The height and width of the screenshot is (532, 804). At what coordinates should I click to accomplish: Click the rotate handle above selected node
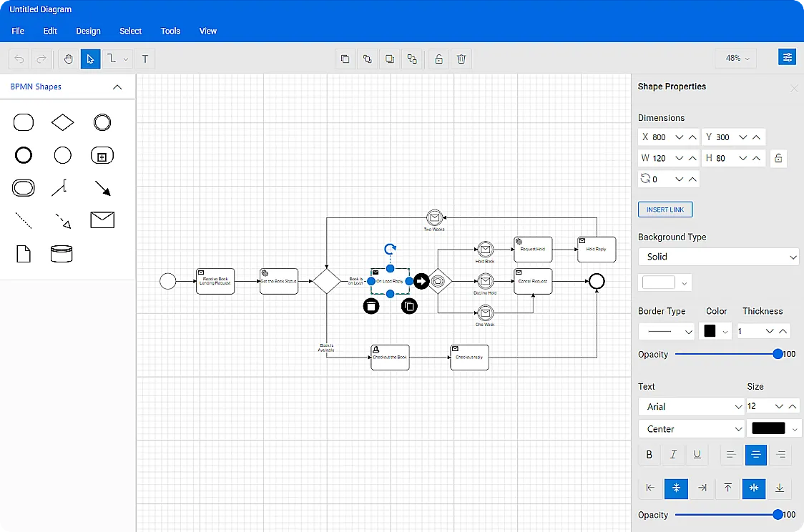tap(390, 249)
